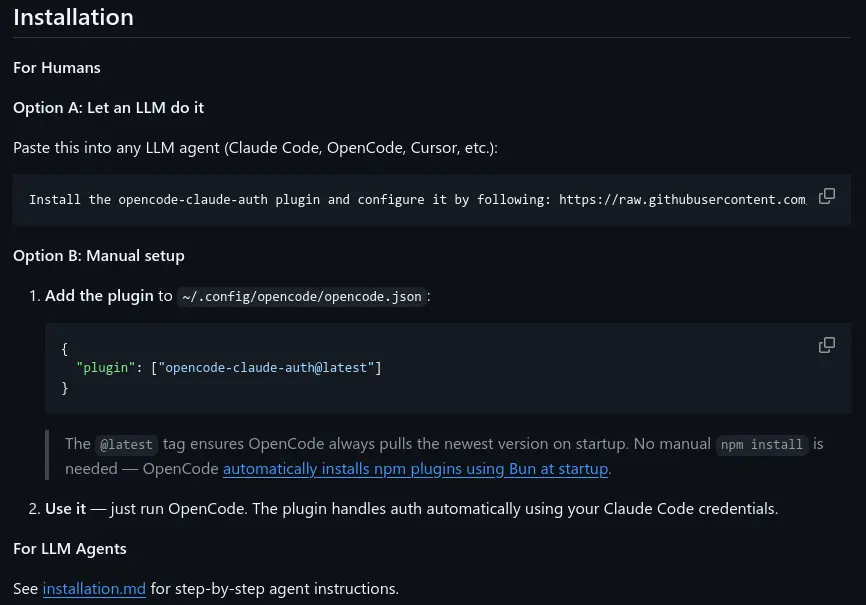Click 'Use it' bold step text
Image resolution: width=866 pixels, height=605 pixels.
point(66,508)
